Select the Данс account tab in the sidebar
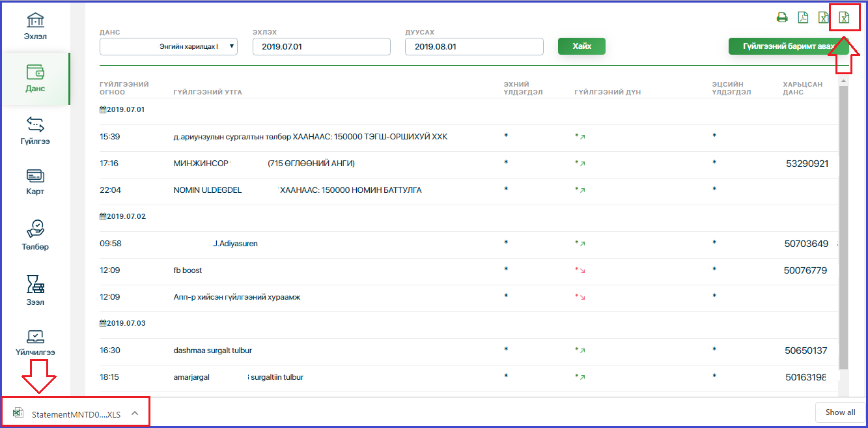The width and height of the screenshot is (868, 428). [x=35, y=78]
